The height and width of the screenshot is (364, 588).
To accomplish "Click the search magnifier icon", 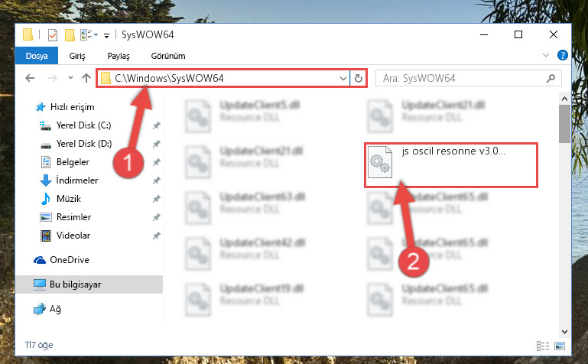I will [551, 78].
